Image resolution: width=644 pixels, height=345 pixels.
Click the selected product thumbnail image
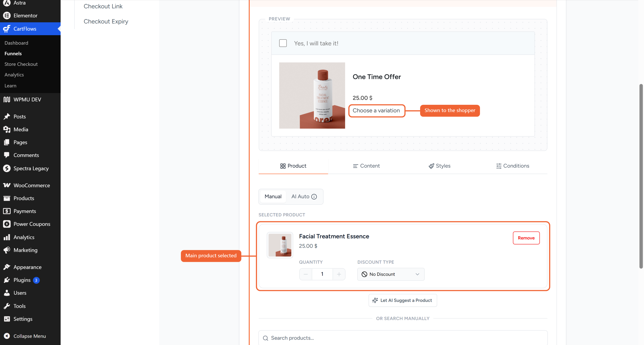(x=280, y=245)
